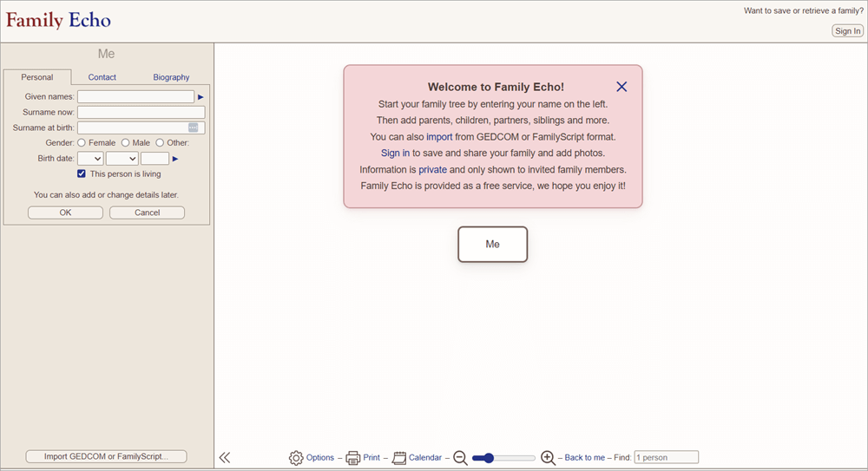Select the 'Me' person box in tree
Image resolution: width=868 pixels, height=471 pixels.
[493, 244]
